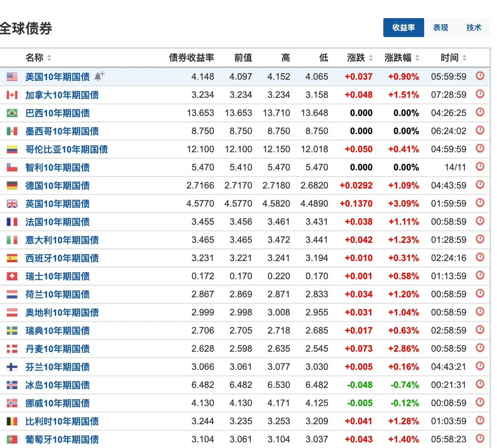Open 加拿大10年期国债 link
Screen dimensions: 497x448
[x=62, y=95]
